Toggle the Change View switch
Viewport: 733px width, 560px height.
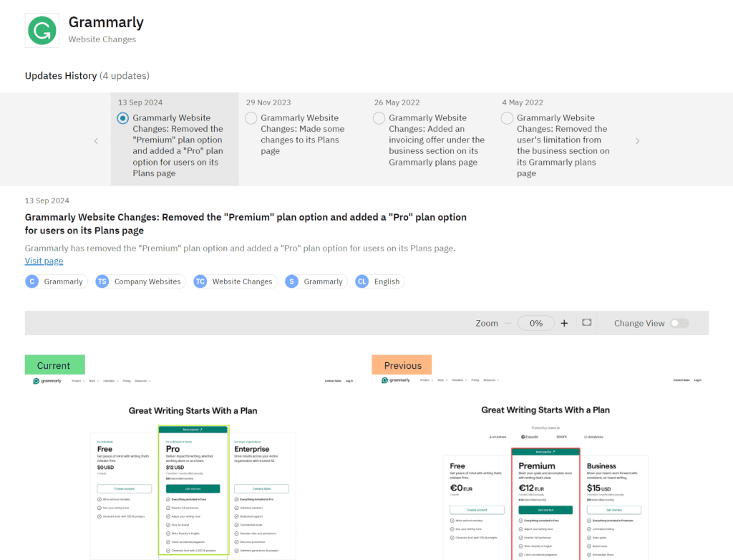(x=679, y=323)
